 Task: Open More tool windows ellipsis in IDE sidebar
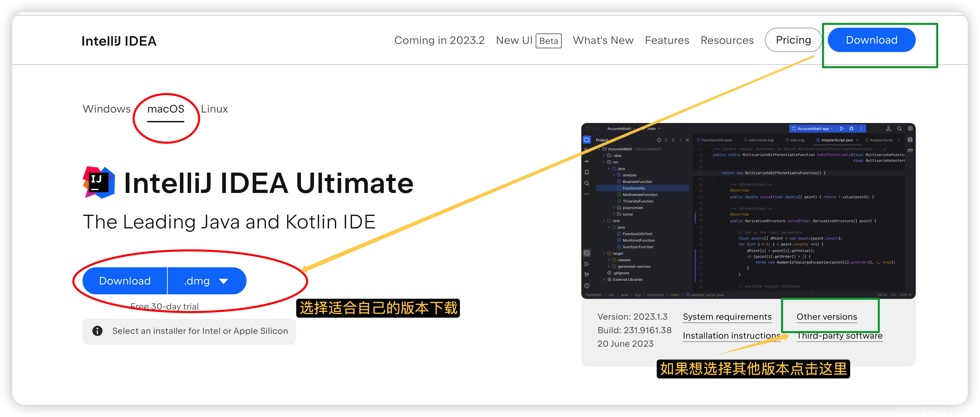[x=587, y=194]
